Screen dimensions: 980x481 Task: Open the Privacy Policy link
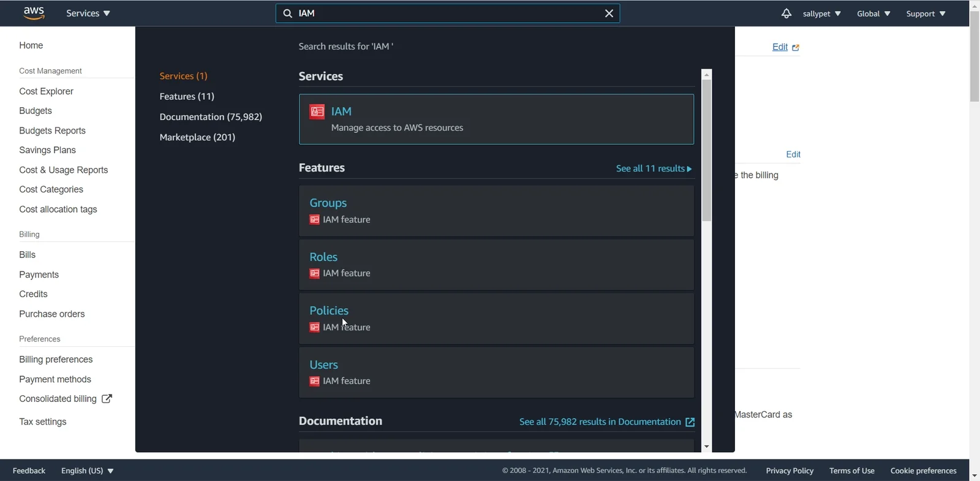click(x=790, y=471)
